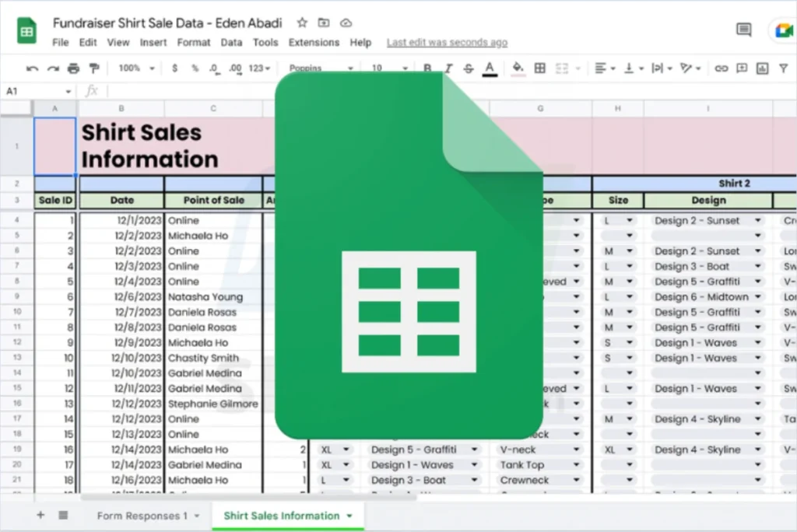This screenshot has height=532, width=797.
Task: Insert a chart
Action: click(x=763, y=68)
